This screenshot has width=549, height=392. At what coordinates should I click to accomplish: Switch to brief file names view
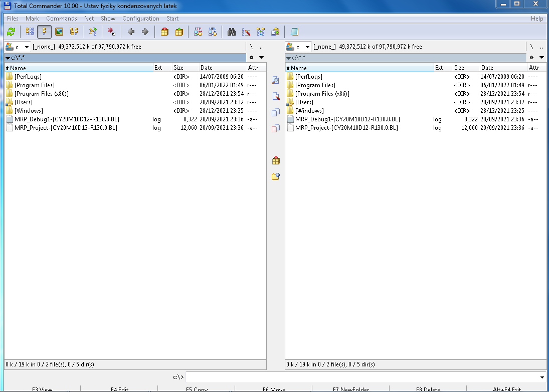[x=30, y=32]
